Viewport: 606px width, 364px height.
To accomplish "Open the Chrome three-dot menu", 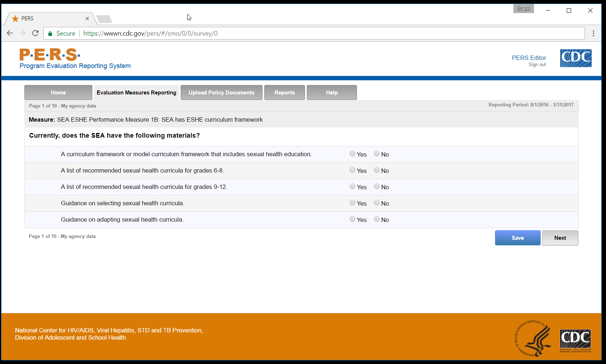I will (x=593, y=33).
